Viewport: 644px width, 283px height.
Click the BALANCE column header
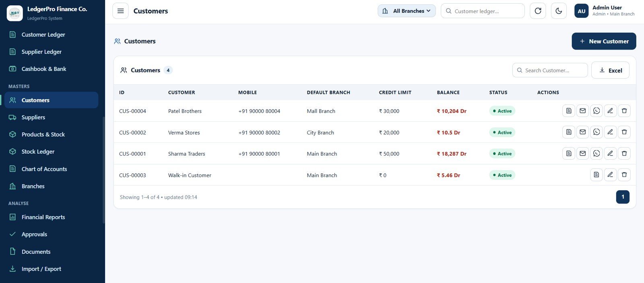pos(448,92)
